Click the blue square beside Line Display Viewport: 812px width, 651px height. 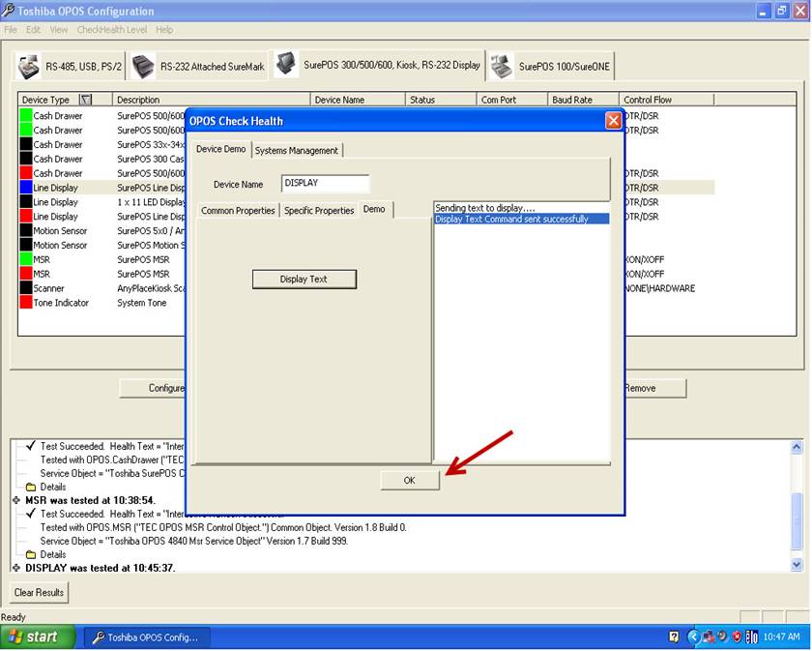tap(26, 188)
